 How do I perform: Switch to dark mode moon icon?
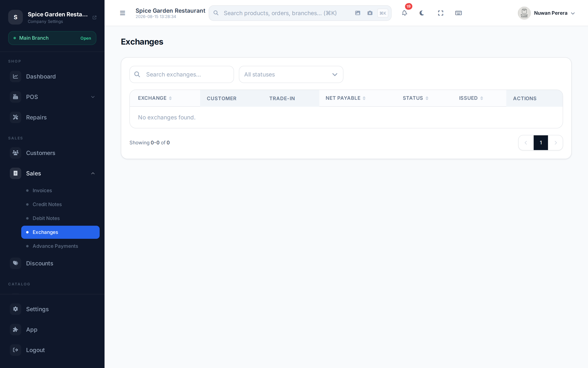[422, 13]
